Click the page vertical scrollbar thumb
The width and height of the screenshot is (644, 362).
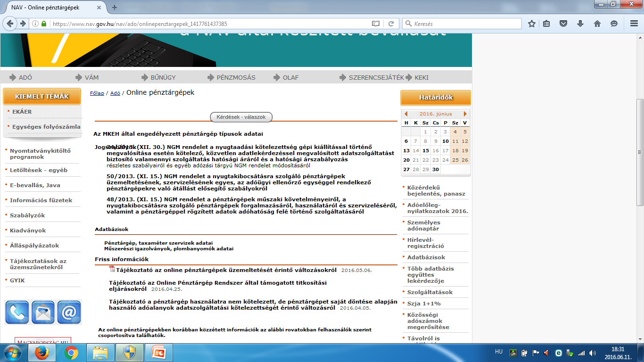tap(640, 152)
